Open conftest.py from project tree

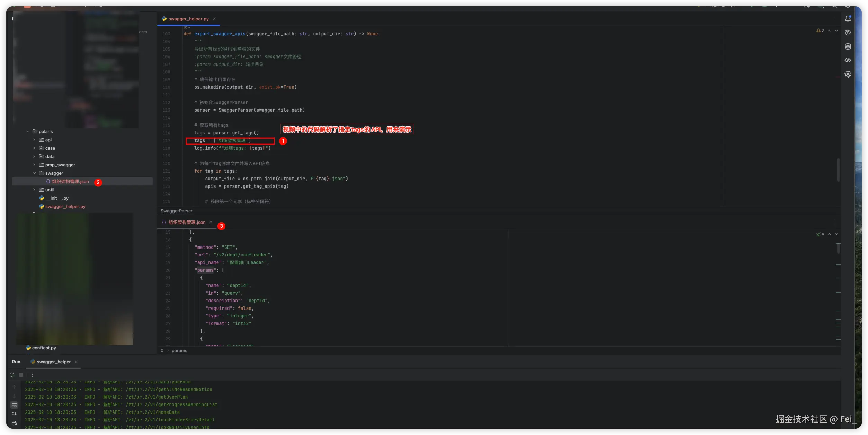44,348
